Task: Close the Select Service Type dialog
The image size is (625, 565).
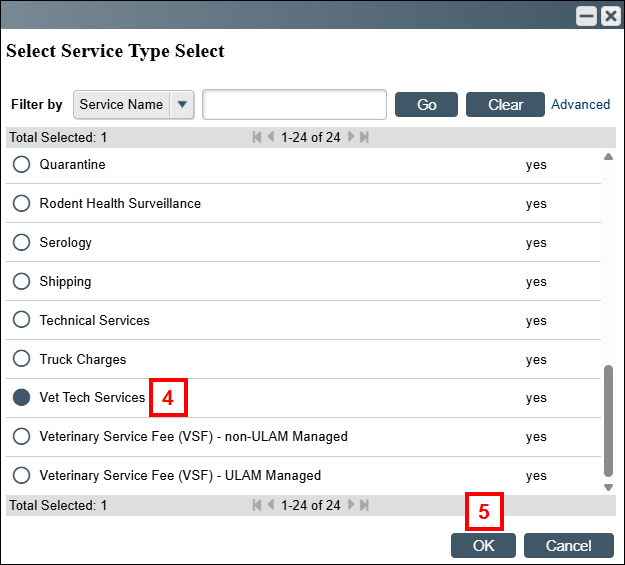Action: [x=611, y=16]
